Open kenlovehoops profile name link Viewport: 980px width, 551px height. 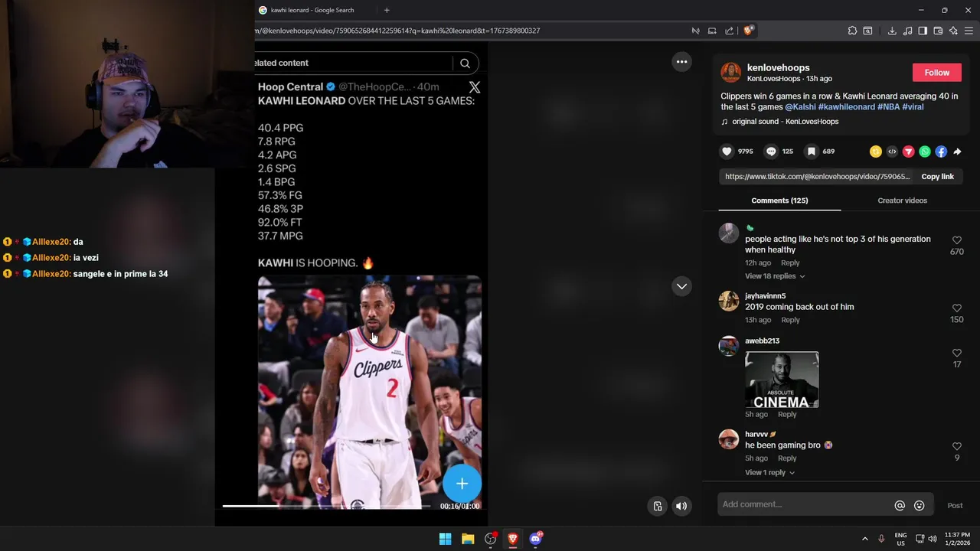tap(778, 67)
